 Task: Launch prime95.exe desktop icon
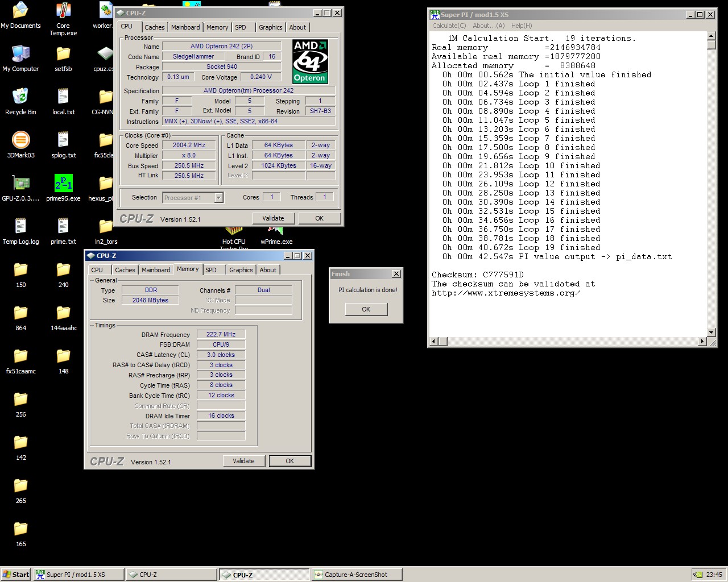63,188
